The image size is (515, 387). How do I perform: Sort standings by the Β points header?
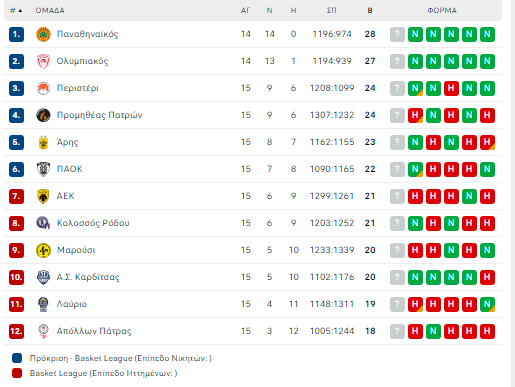(370, 11)
